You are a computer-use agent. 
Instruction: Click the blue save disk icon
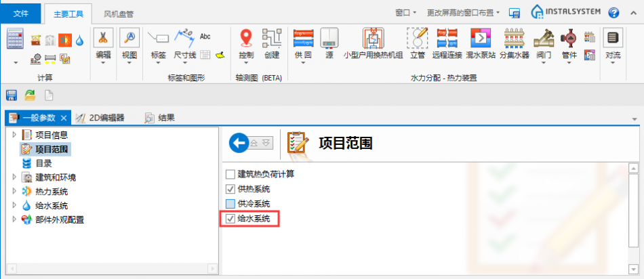12,95
